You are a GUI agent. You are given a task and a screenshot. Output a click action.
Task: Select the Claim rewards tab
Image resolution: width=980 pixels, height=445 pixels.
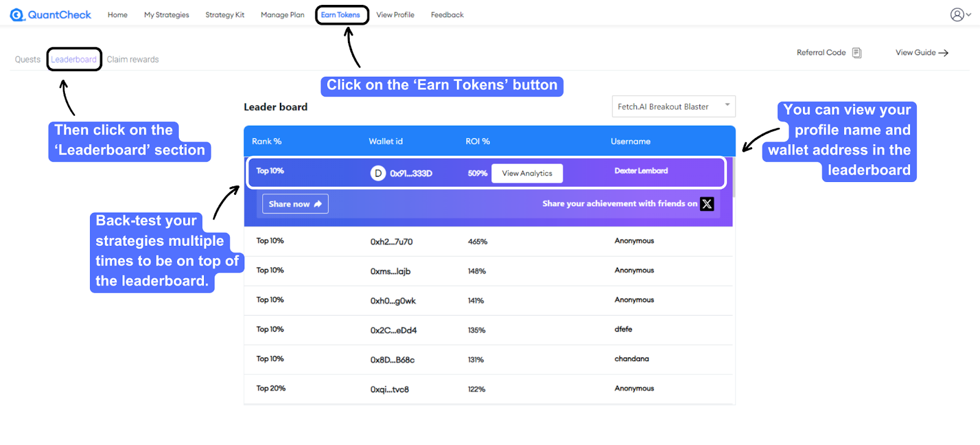coord(133,59)
